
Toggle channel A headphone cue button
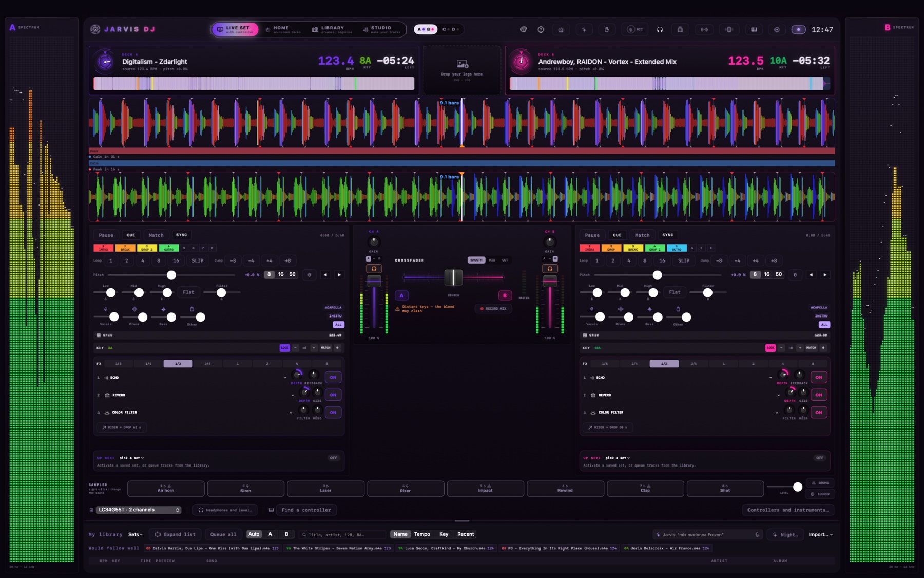pos(374,268)
